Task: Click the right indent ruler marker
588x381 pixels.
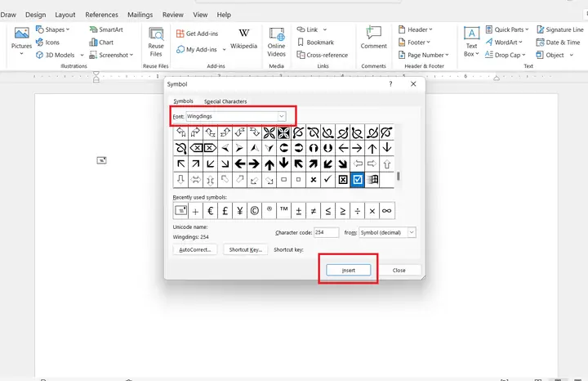Action: pyautogui.click(x=497, y=78)
